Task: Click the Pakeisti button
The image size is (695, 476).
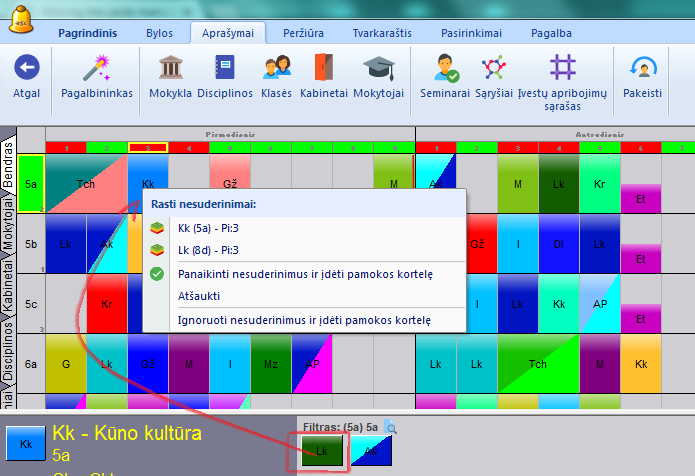Action: click(642, 69)
